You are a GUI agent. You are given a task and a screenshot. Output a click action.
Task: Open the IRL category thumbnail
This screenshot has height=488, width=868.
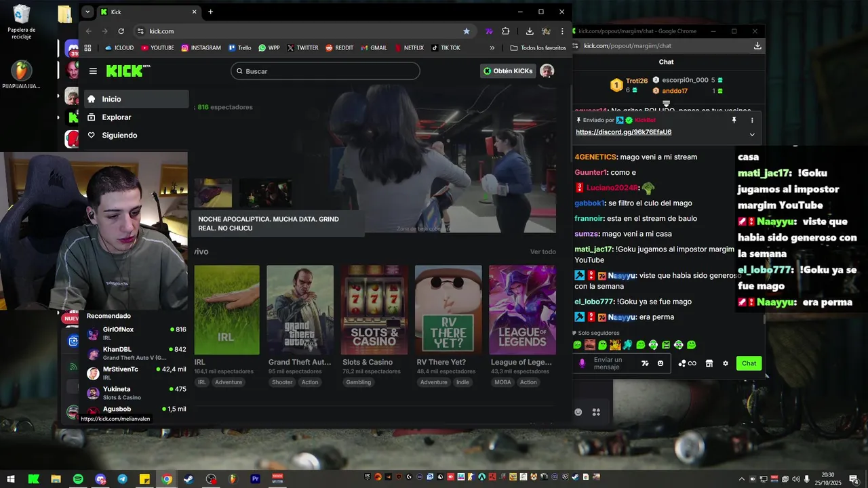click(226, 310)
